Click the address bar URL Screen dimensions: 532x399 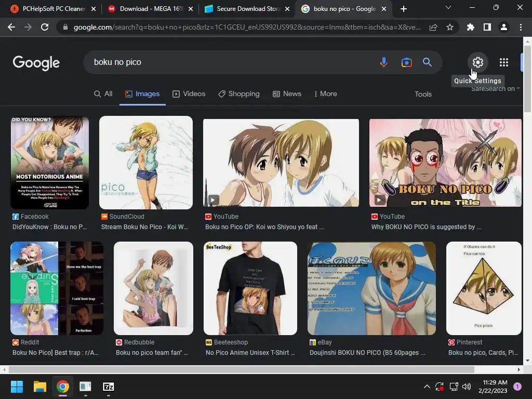(x=247, y=27)
